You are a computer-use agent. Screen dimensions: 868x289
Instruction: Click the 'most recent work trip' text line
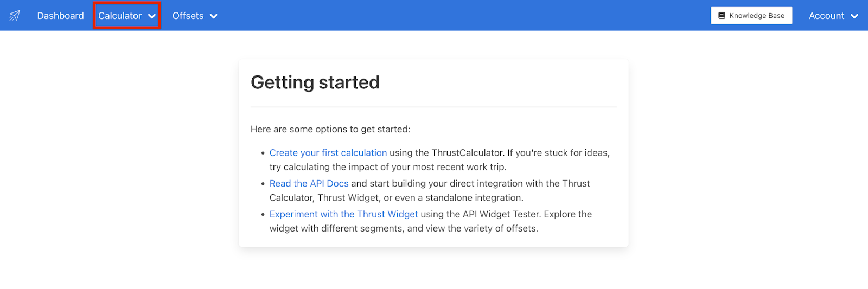tap(387, 167)
